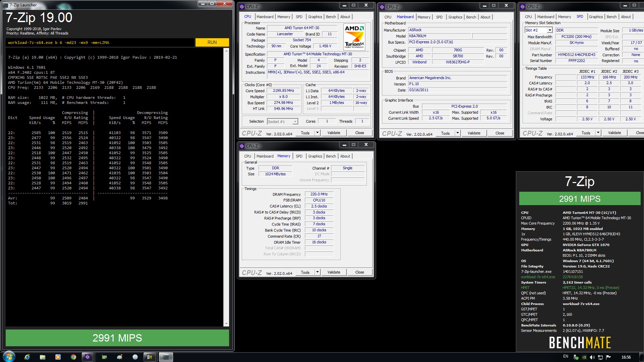Select the DRAM Frequency value 220.0 MHz
Screen dimensions: 644x362
coord(319,194)
